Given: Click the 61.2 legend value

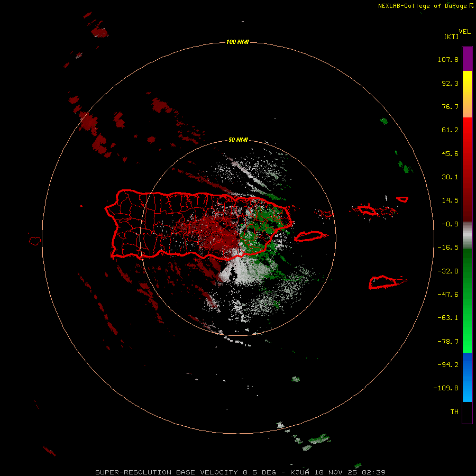Looking at the screenshot, I should (450, 130).
